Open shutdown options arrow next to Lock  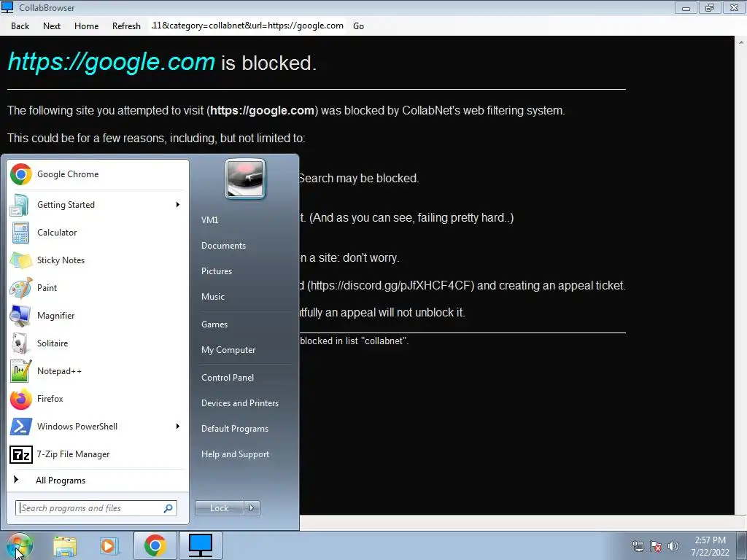click(x=252, y=508)
